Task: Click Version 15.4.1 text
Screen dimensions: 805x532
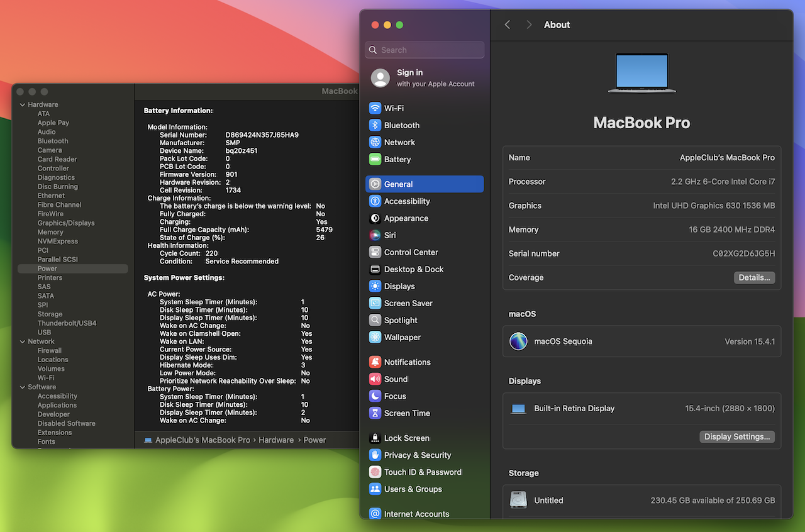Action: coord(750,341)
